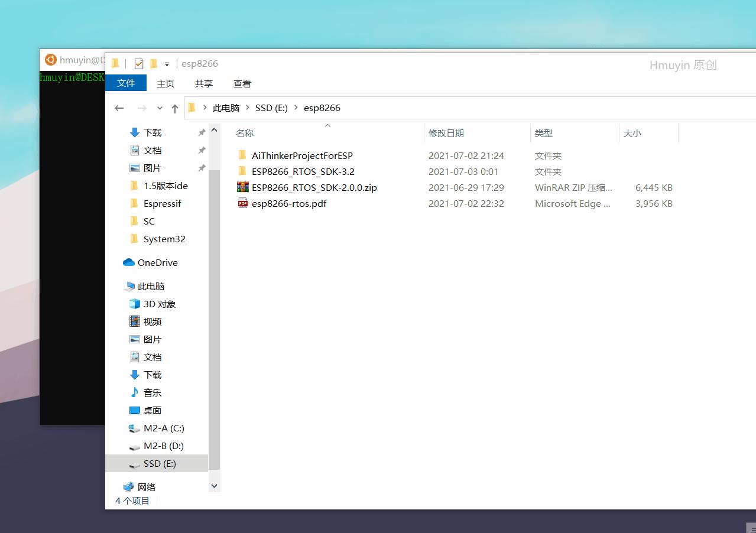Sort files by 修改日期 column header
The width and height of the screenshot is (756, 533).
coord(446,133)
